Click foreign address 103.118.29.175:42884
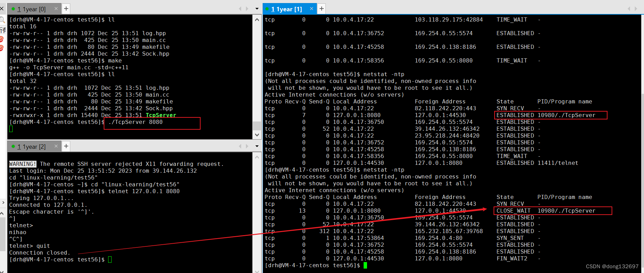Viewport: 644px width, 273px height. (449, 19)
